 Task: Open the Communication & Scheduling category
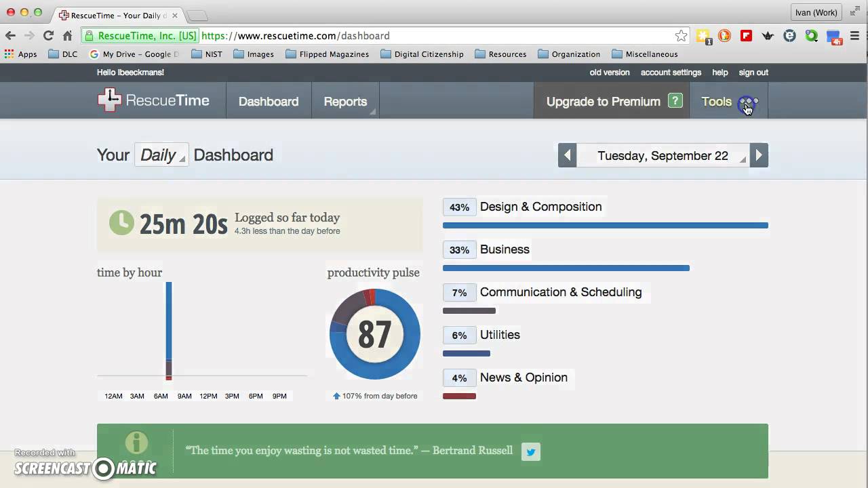pos(561,292)
